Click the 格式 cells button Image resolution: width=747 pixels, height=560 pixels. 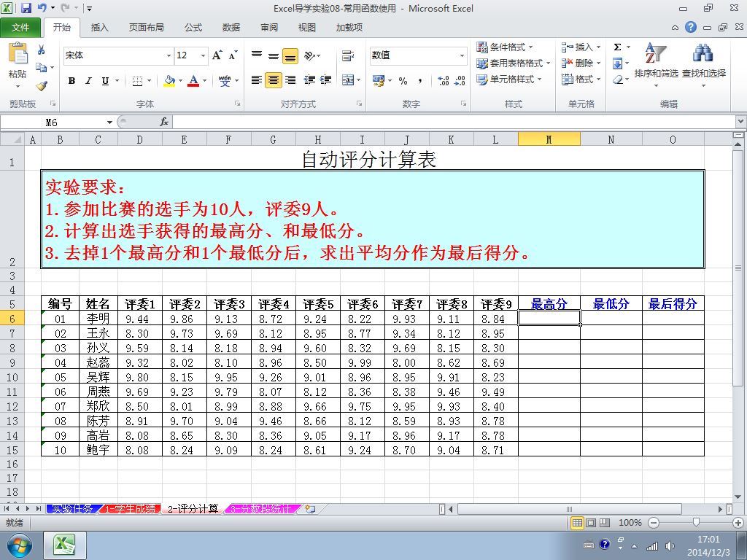pyautogui.click(x=581, y=79)
